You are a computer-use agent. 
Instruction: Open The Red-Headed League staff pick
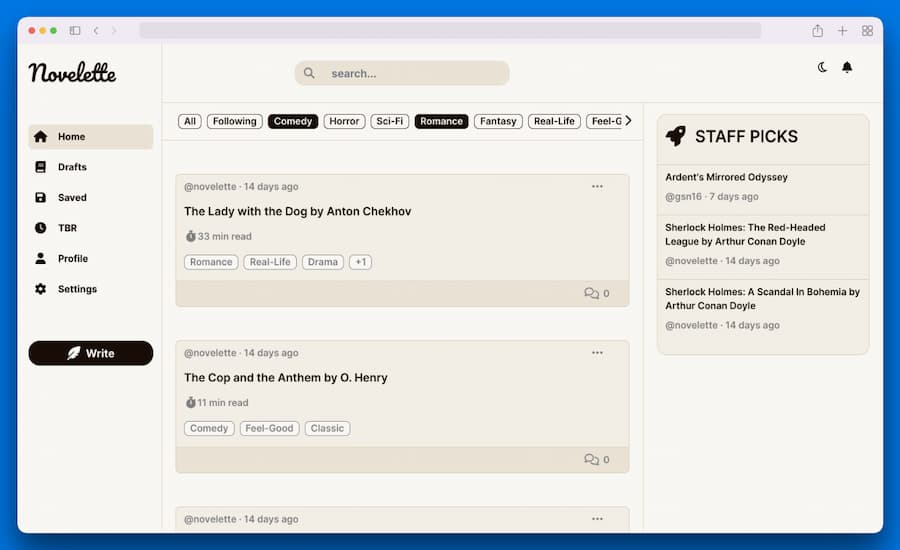tap(745, 234)
